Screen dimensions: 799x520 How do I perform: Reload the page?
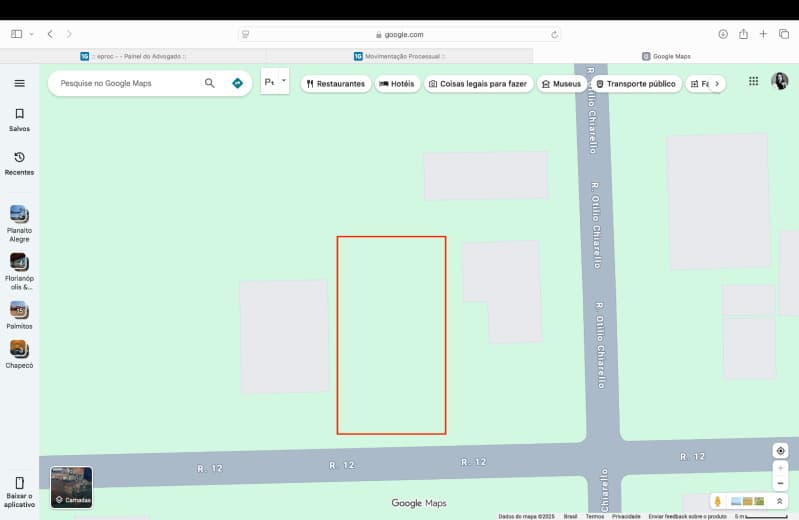click(x=554, y=35)
